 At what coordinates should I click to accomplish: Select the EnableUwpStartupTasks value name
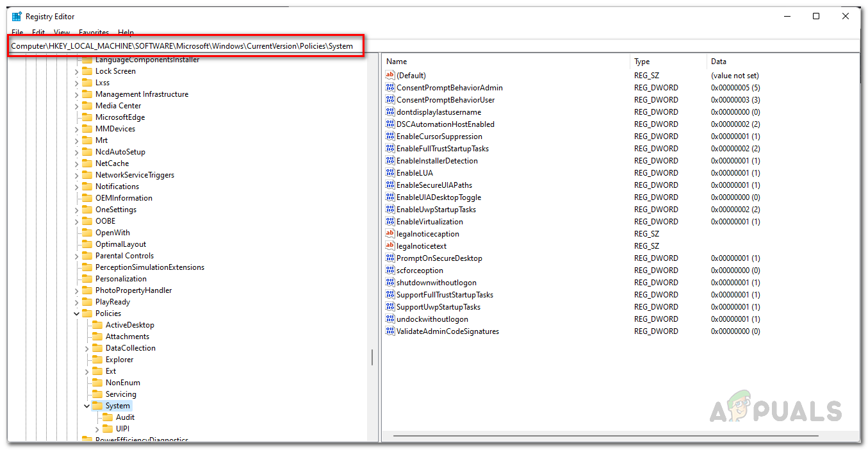click(x=436, y=209)
